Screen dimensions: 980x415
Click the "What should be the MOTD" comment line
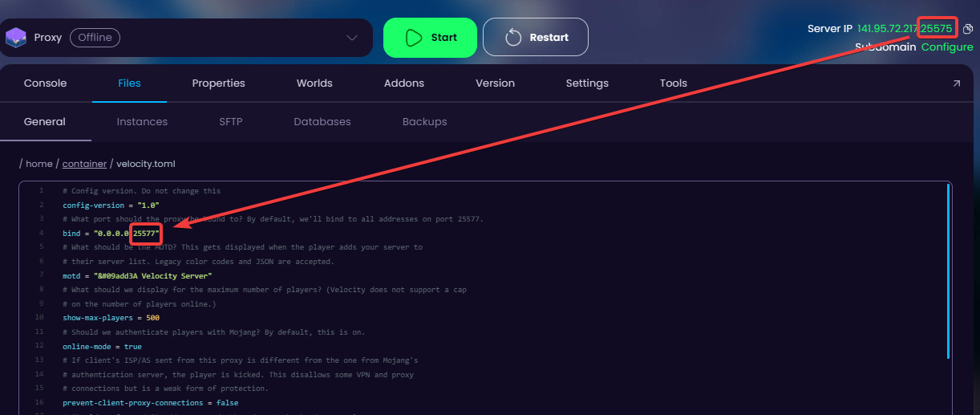[242, 247]
